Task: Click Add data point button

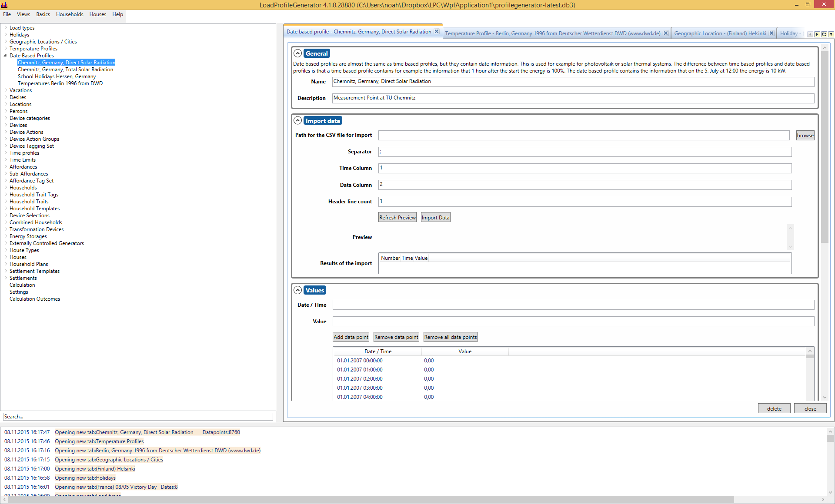Action: click(351, 337)
